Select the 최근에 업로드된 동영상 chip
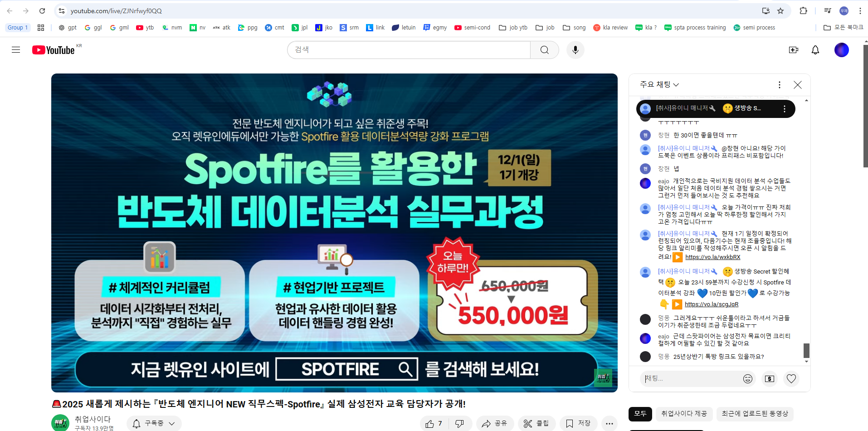The height and width of the screenshot is (431, 868). click(755, 414)
